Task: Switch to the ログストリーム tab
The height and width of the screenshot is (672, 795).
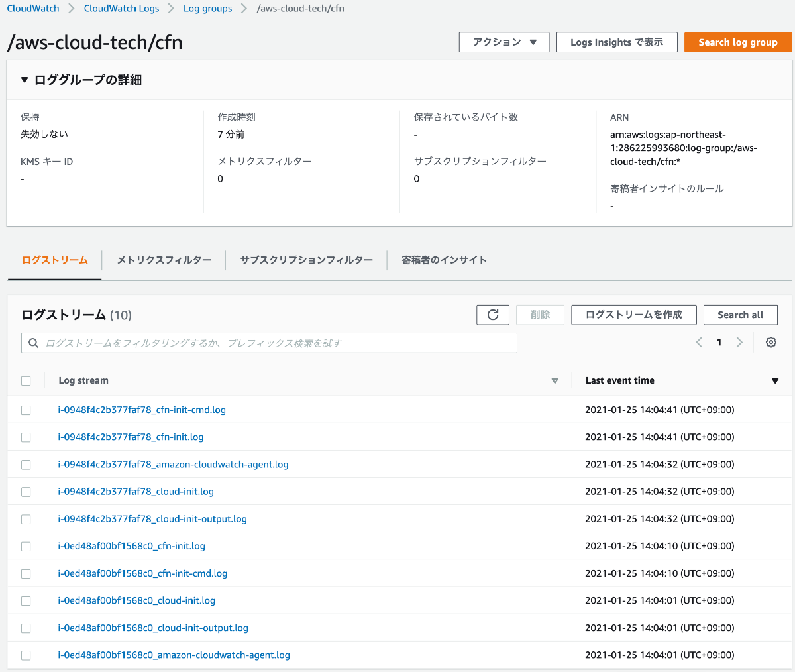Action: (54, 260)
